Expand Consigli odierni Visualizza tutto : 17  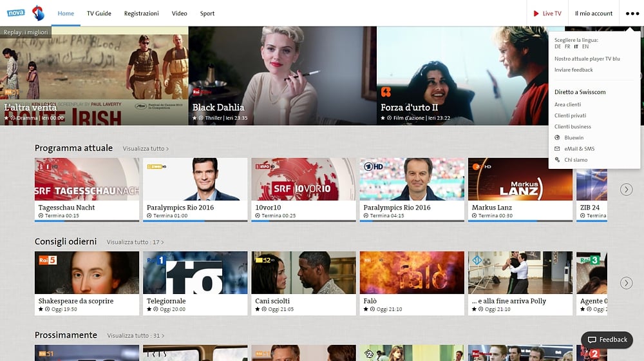coord(135,242)
